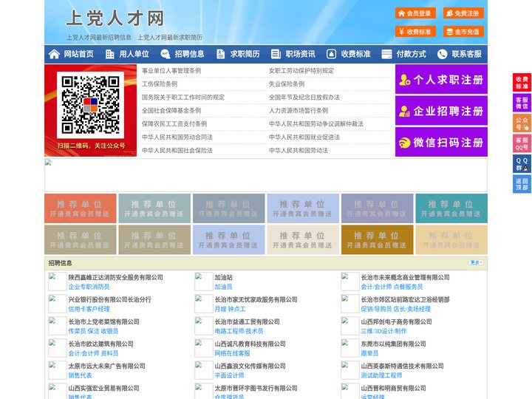
Task: Open 求职简历 in the navigation bar
Action: (245, 54)
